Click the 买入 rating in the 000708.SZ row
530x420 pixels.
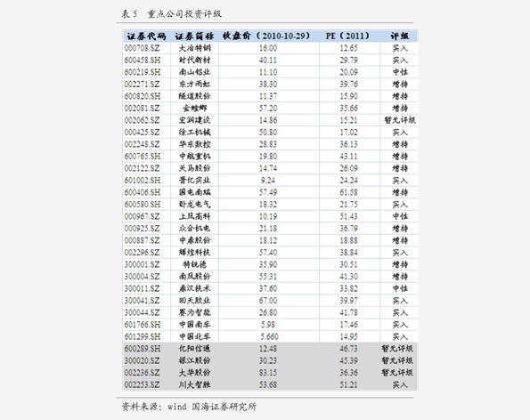click(400, 48)
